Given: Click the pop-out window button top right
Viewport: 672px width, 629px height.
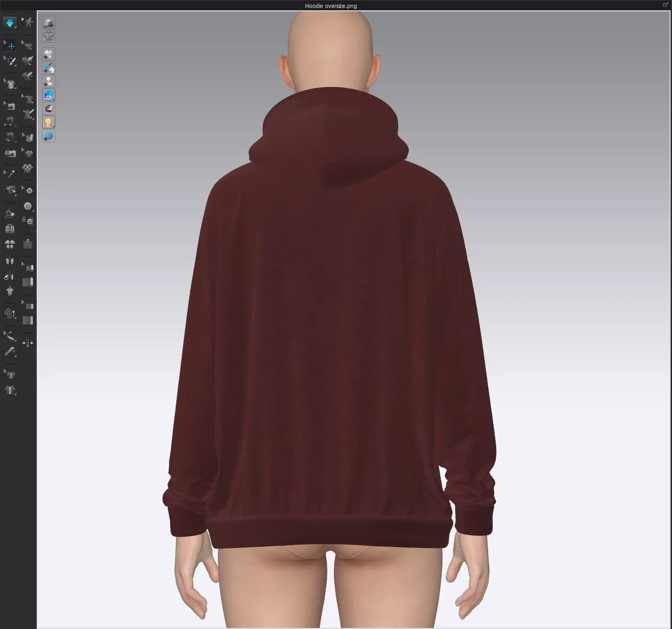Looking at the screenshot, I should click(x=666, y=4).
